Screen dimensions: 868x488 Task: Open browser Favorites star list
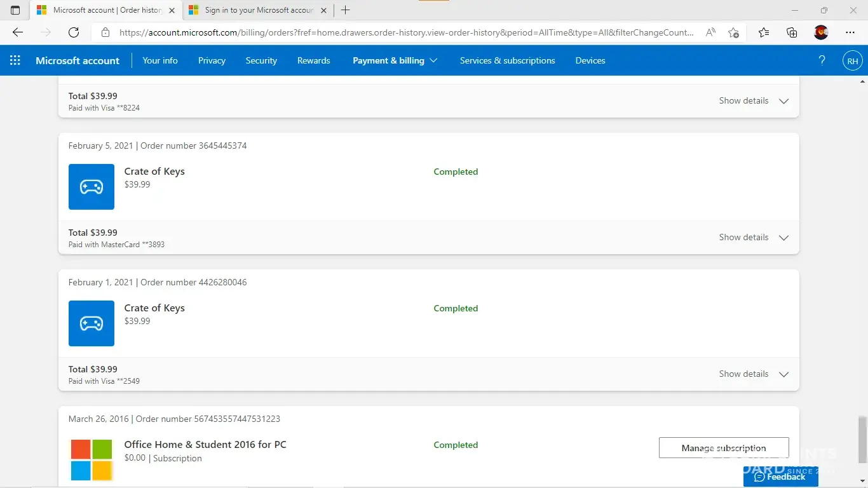[x=763, y=32]
